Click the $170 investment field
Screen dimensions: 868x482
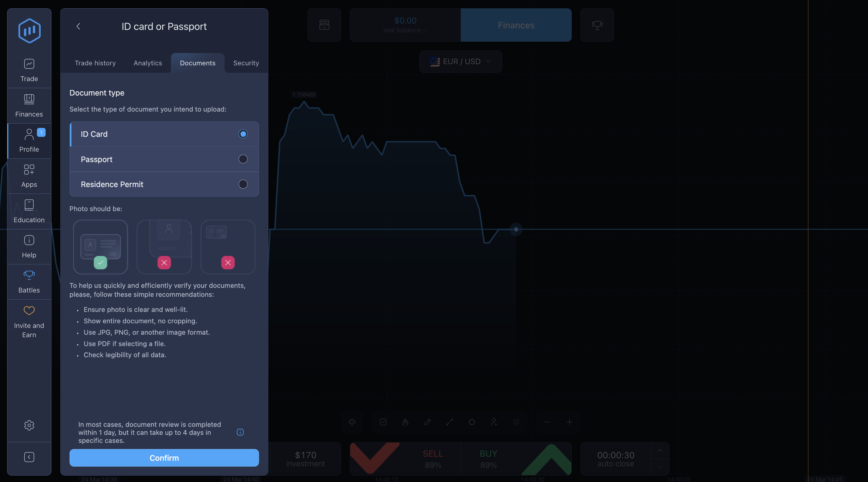(305, 459)
